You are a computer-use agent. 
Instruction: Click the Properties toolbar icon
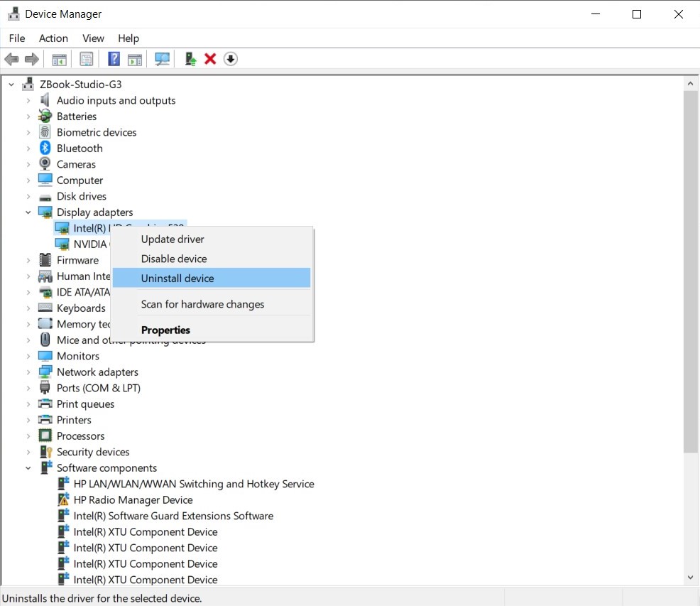click(x=87, y=59)
